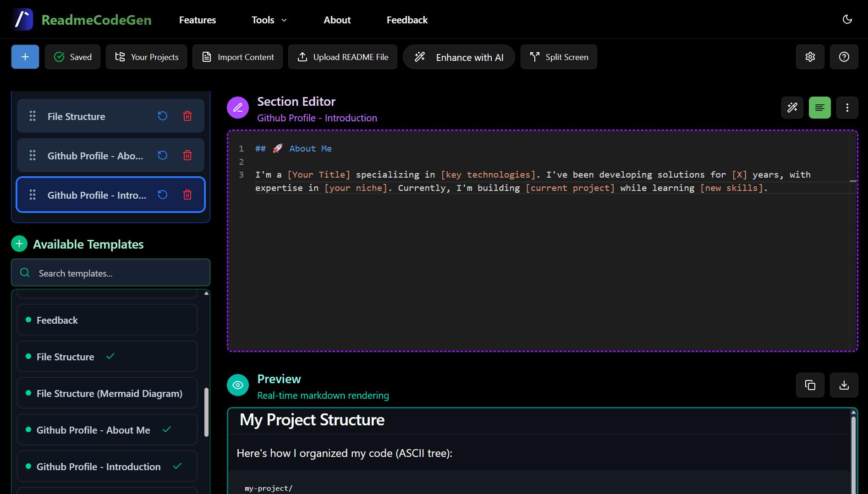Select the About menu item

[337, 20]
